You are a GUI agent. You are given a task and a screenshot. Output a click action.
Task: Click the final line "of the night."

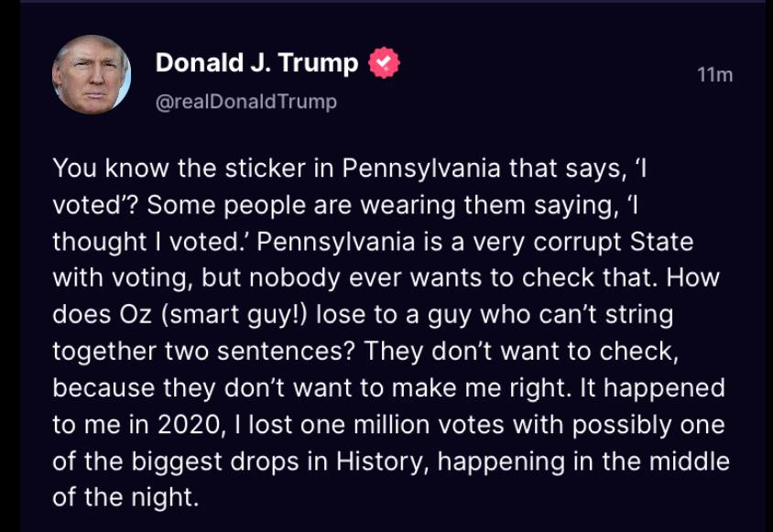[x=125, y=497]
